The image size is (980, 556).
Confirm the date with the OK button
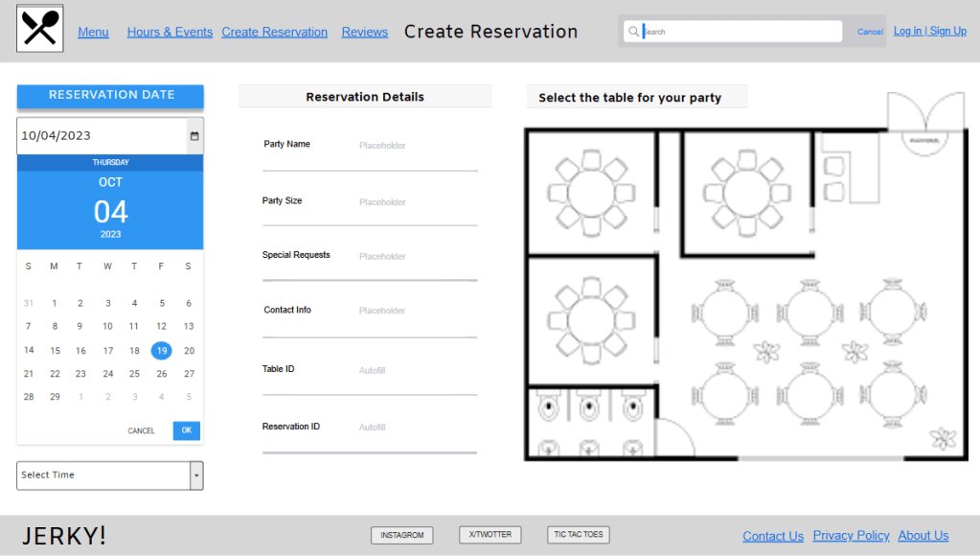tap(186, 430)
